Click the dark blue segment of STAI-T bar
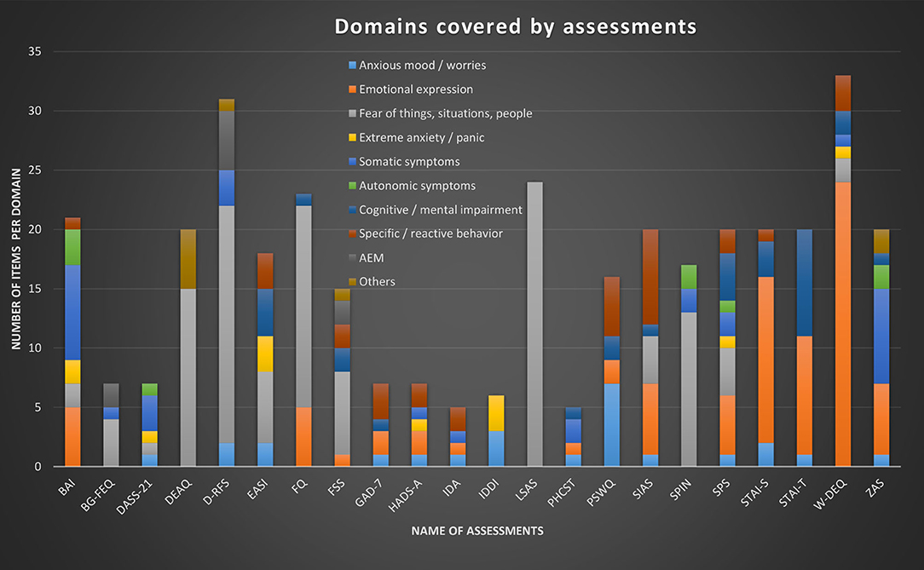Viewport: 924px width, 570px height. [805, 283]
